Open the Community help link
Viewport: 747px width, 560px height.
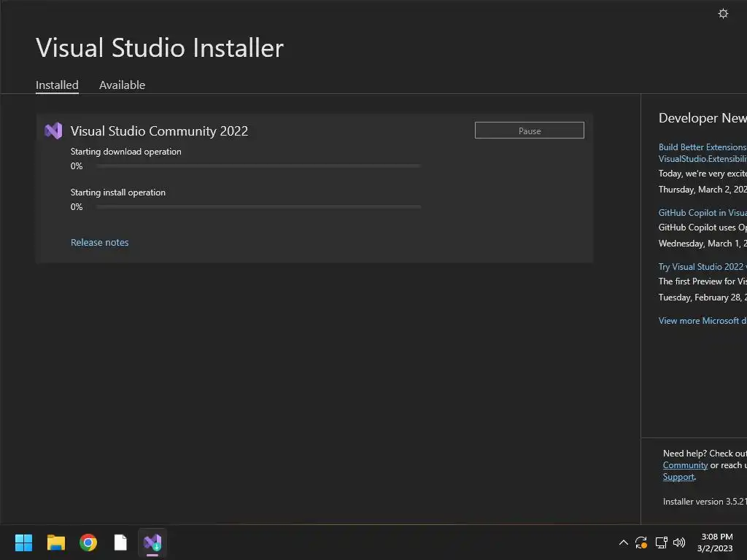[685, 465]
